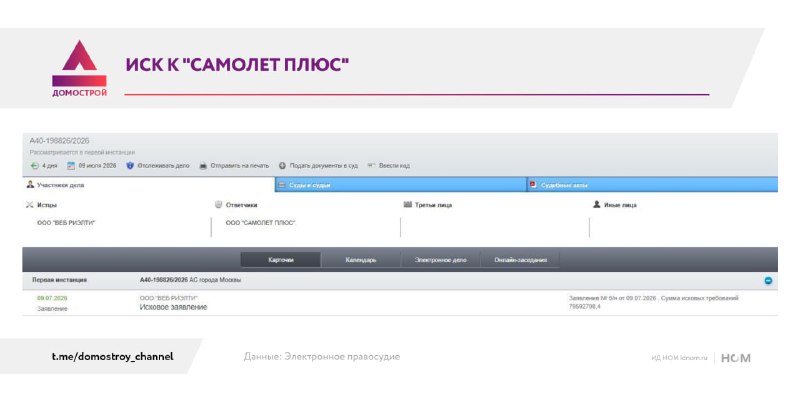
Task: Switch to the Судебные акты tab
Action: [652, 185]
